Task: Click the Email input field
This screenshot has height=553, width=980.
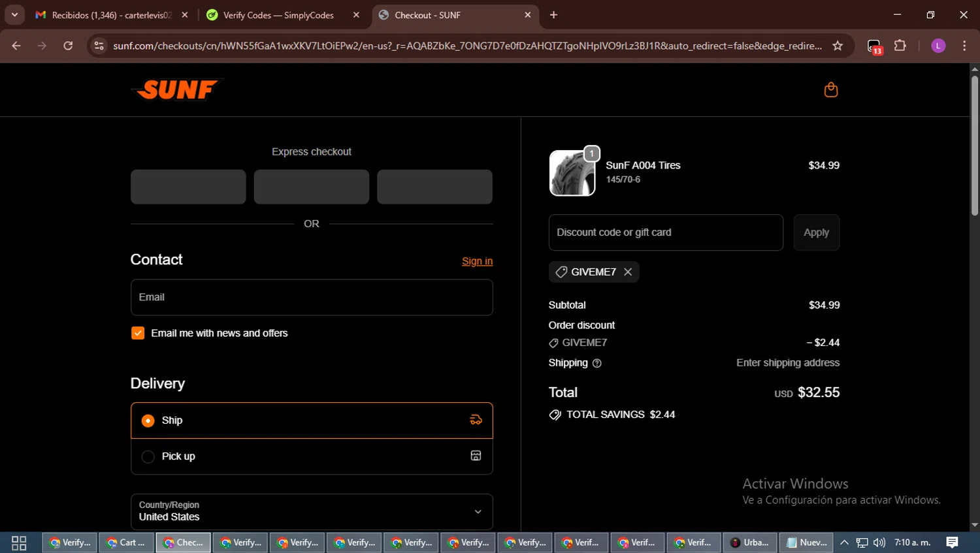Action: click(312, 297)
